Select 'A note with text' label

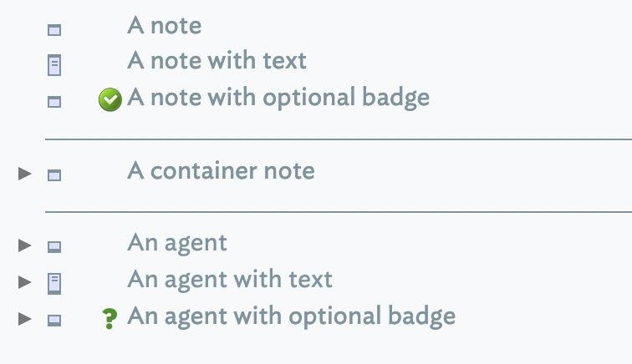click(217, 61)
